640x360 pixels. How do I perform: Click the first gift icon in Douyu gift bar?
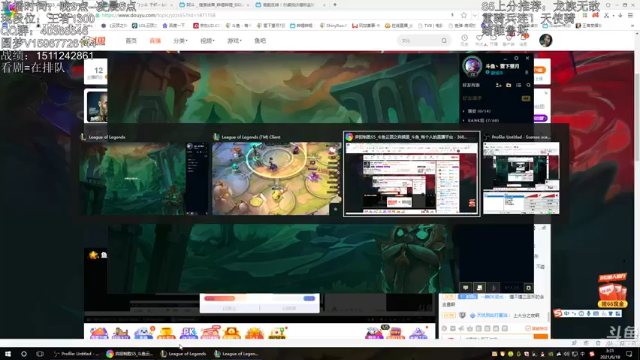click(99, 333)
